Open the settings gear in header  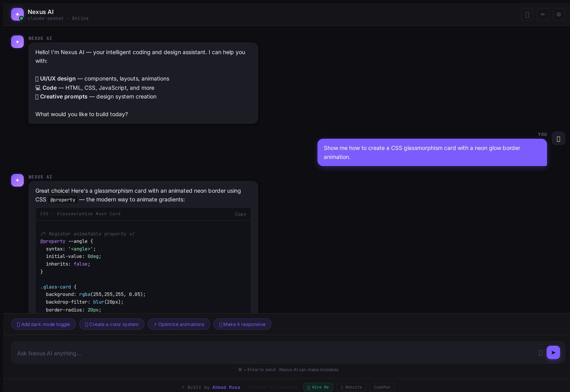coord(559,14)
